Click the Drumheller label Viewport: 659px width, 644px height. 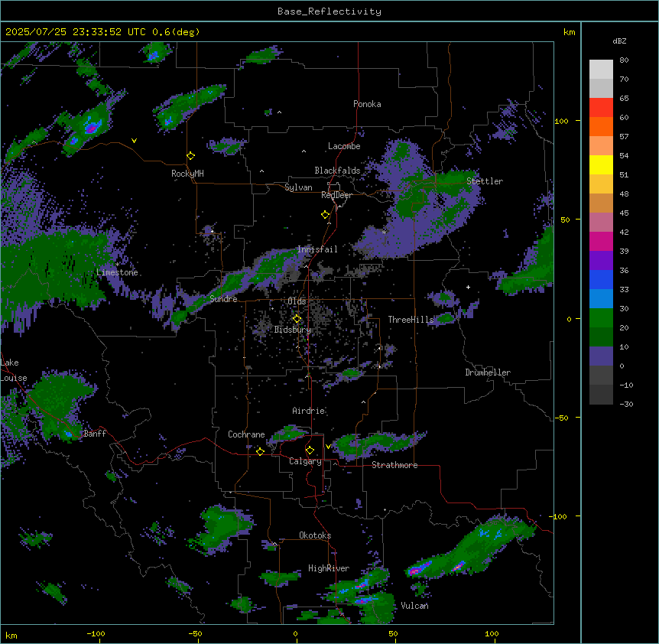click(x=488, y=372)
